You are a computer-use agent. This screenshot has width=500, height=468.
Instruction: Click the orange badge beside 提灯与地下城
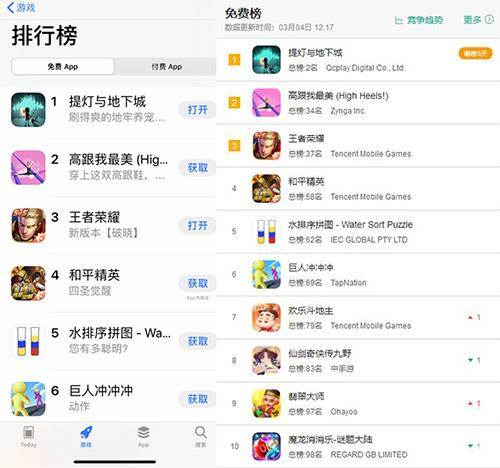pyautogui.click(x=476, y=53)
